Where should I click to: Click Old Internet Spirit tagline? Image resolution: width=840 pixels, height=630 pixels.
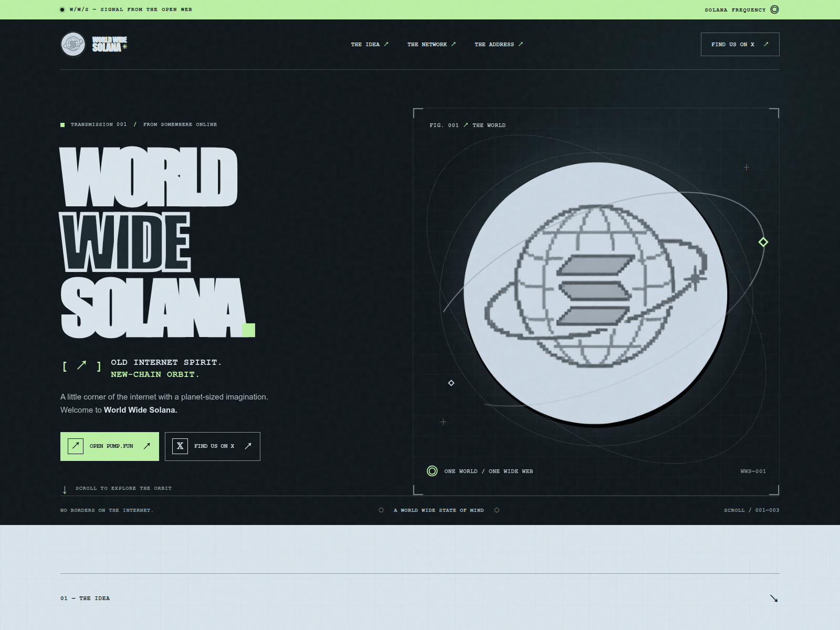pos(166,362)
